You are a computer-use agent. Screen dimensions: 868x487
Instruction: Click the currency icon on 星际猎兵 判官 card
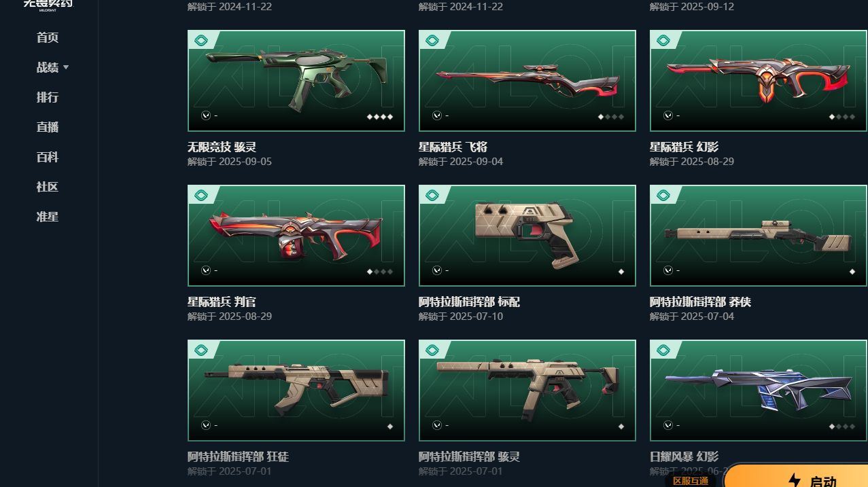click(206, 270)
